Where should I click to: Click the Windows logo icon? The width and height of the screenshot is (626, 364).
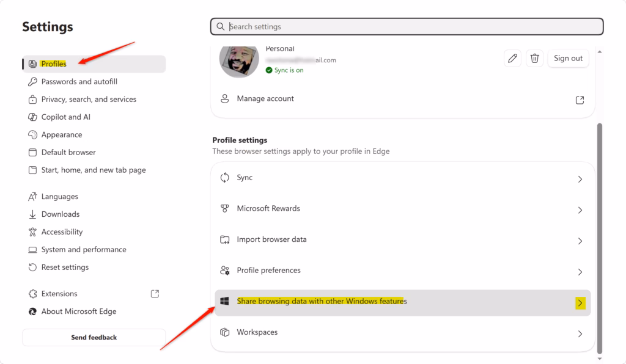point(225,301)
